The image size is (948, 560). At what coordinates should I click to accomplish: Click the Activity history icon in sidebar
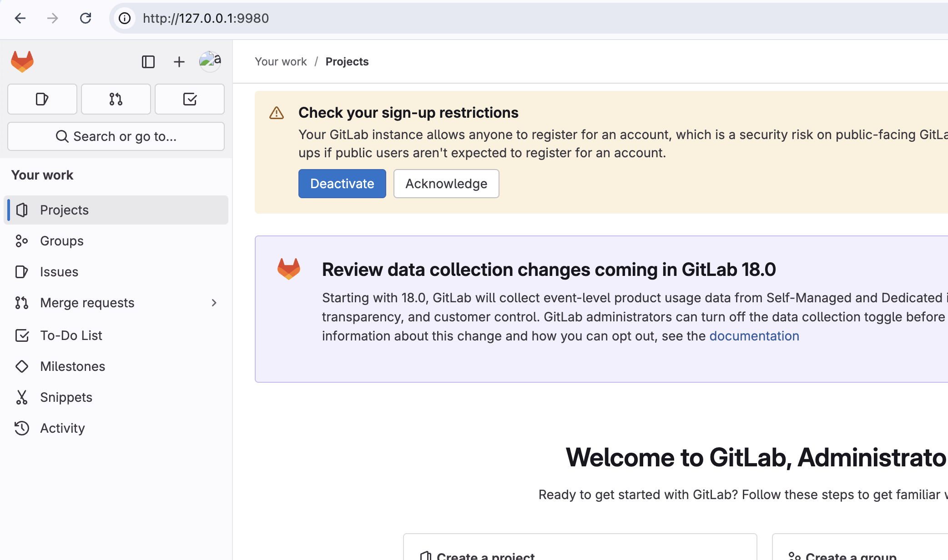pos(22,428)
